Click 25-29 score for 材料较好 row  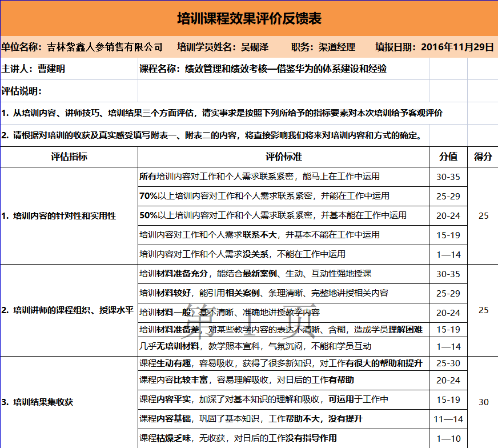(x=448, y=293)
